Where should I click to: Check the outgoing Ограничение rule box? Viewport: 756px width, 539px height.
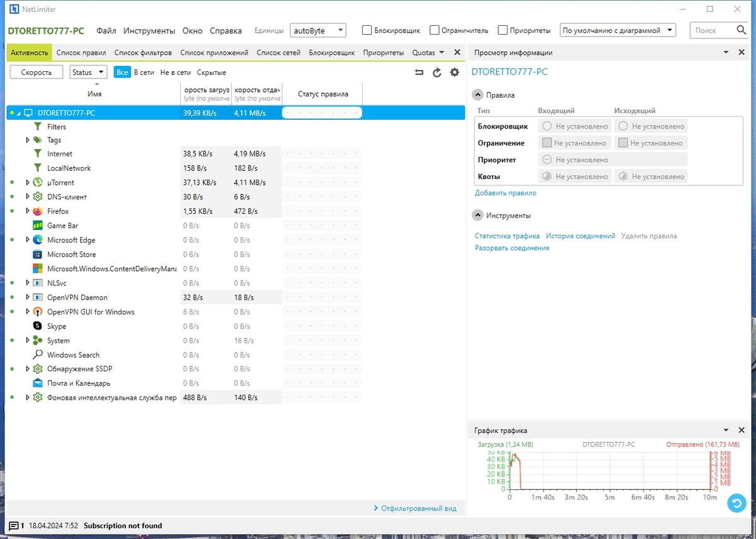click(623, 143)
